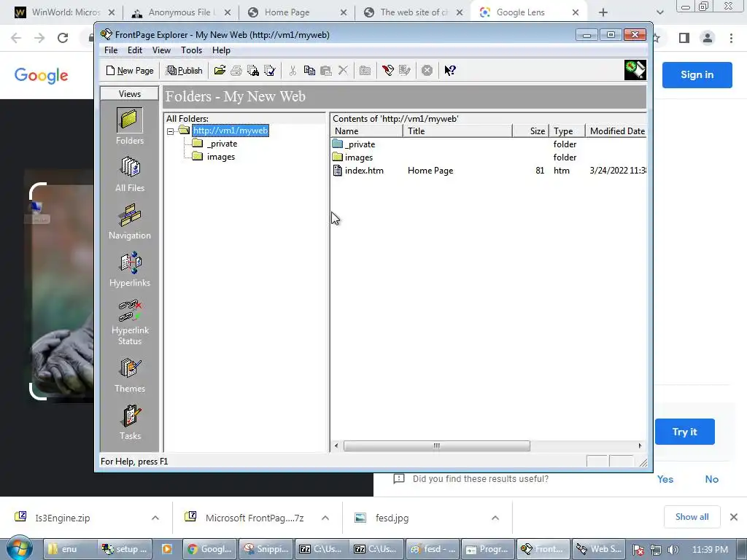
Task: Switch to the Anonymous File browser tab
Action: click(179, 12)
